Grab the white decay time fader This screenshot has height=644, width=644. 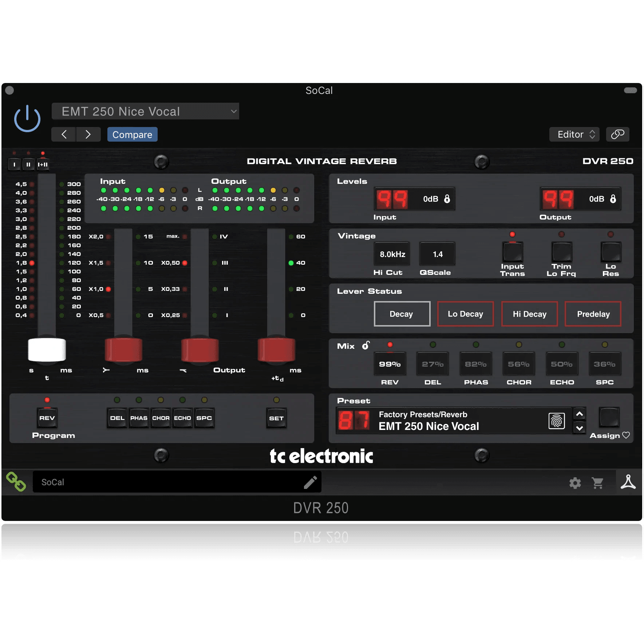pos(47,350)
